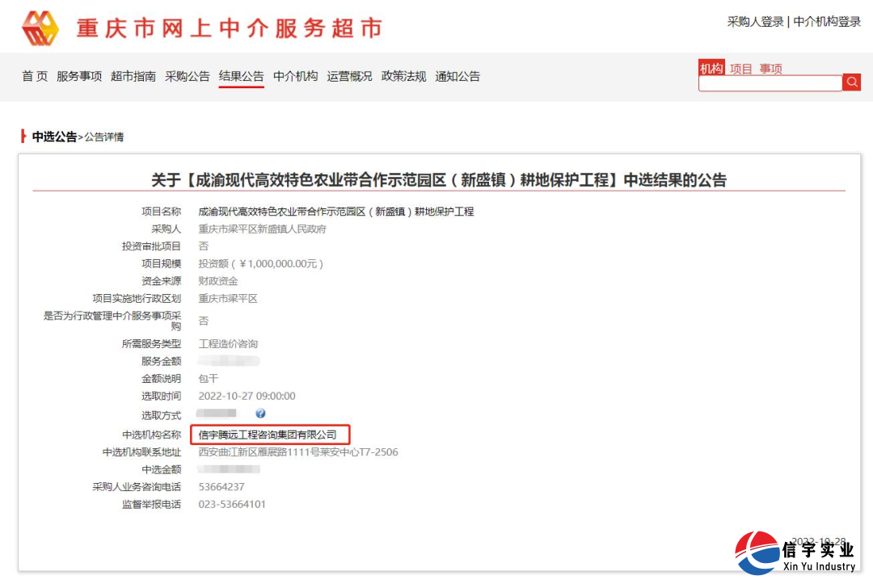873x588 pixels.
Task: Click the search magnifier icon
Action: coord(851,82)
